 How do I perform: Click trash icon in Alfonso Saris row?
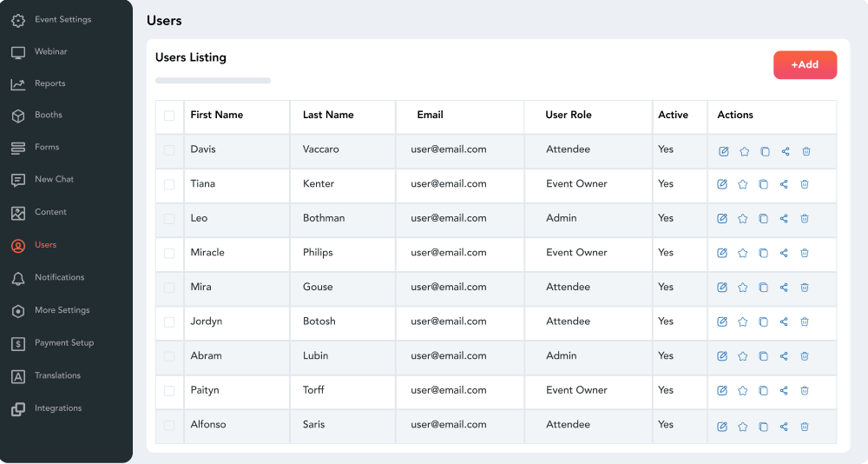point(805,427)
